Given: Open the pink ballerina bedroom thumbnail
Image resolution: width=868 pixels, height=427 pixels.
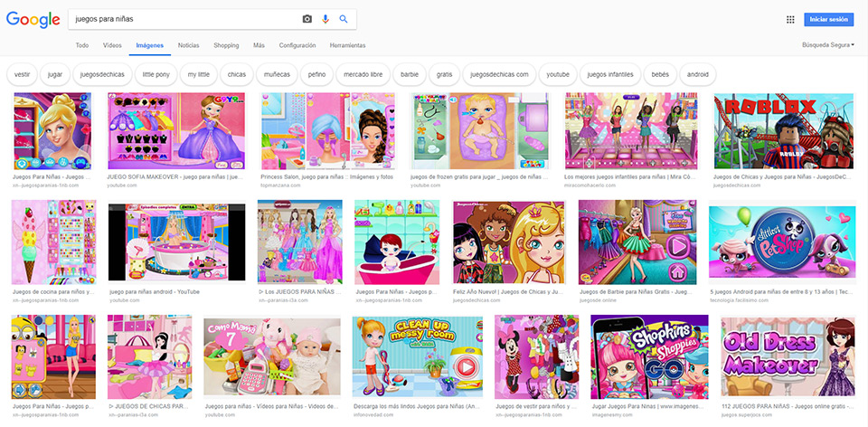Looking at the screenshot, I should 150,357.
